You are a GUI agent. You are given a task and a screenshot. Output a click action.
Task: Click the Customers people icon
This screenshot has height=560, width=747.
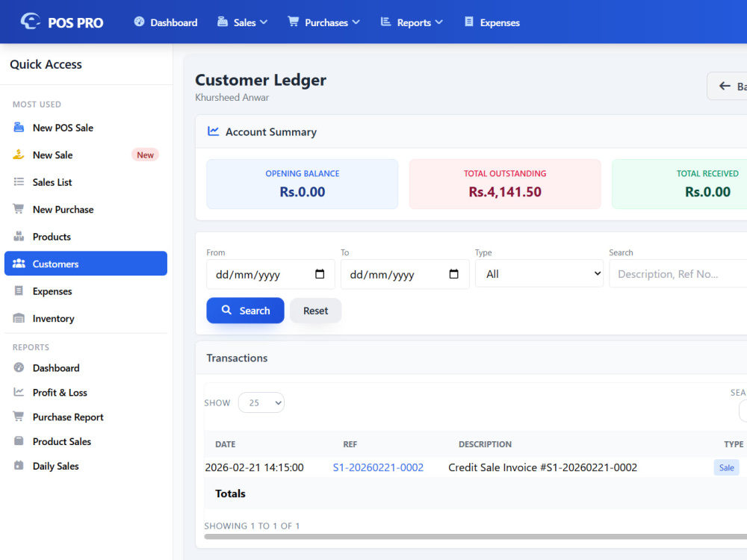[19, 264]
